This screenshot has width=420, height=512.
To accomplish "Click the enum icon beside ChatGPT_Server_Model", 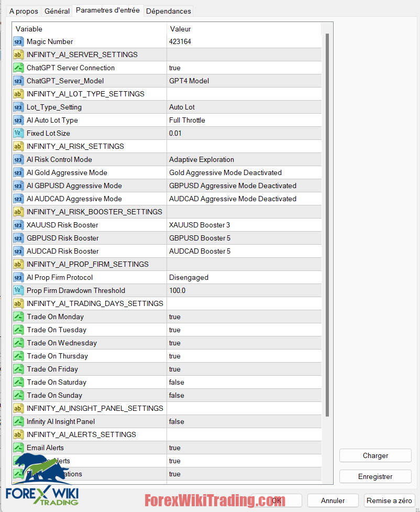I will 18,81.
